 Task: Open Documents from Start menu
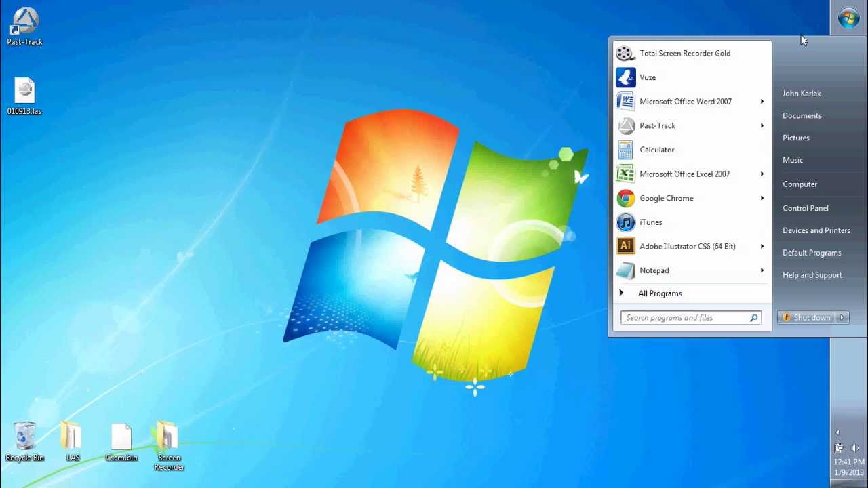coord(802,116)
